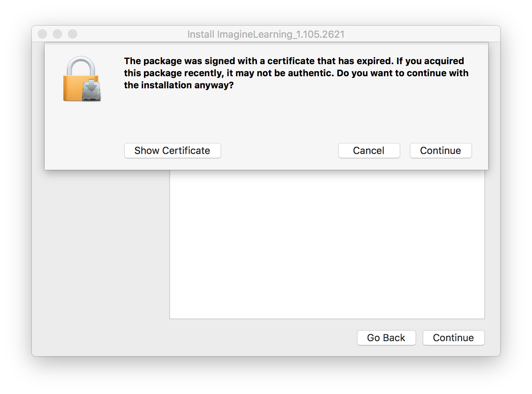This screenshot has height=394, width=532.
Task: Click 'the installation anyway?' warning text line
Action: pyautogui.click(x=179, y=85)
